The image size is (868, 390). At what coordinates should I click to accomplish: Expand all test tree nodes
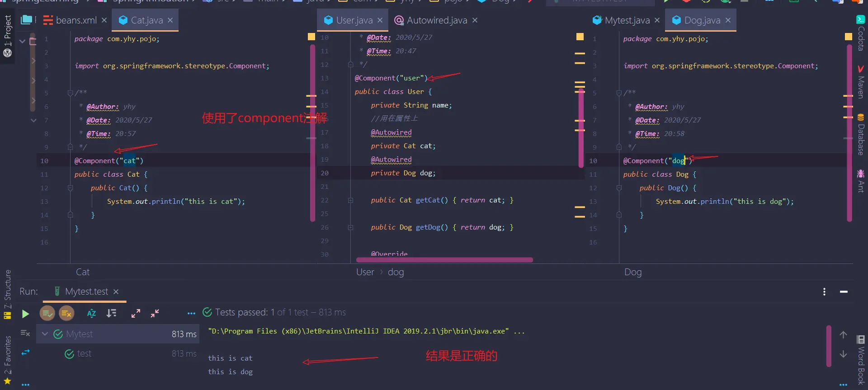[136, 313]
